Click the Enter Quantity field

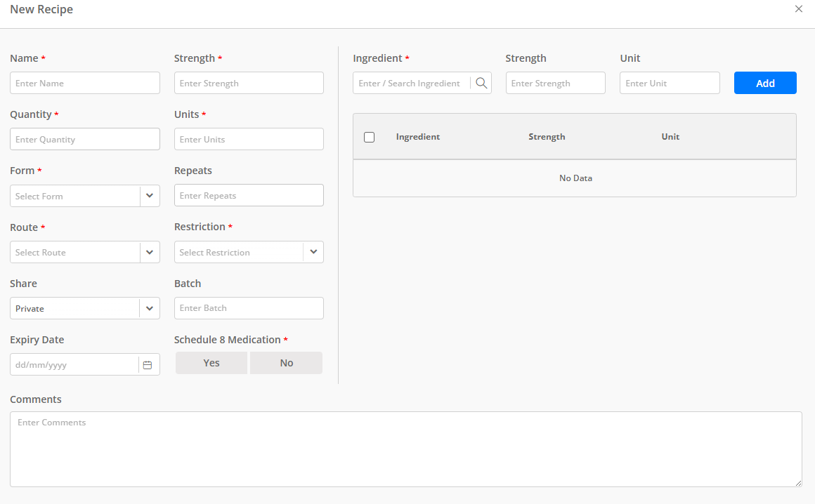(84, 139)
